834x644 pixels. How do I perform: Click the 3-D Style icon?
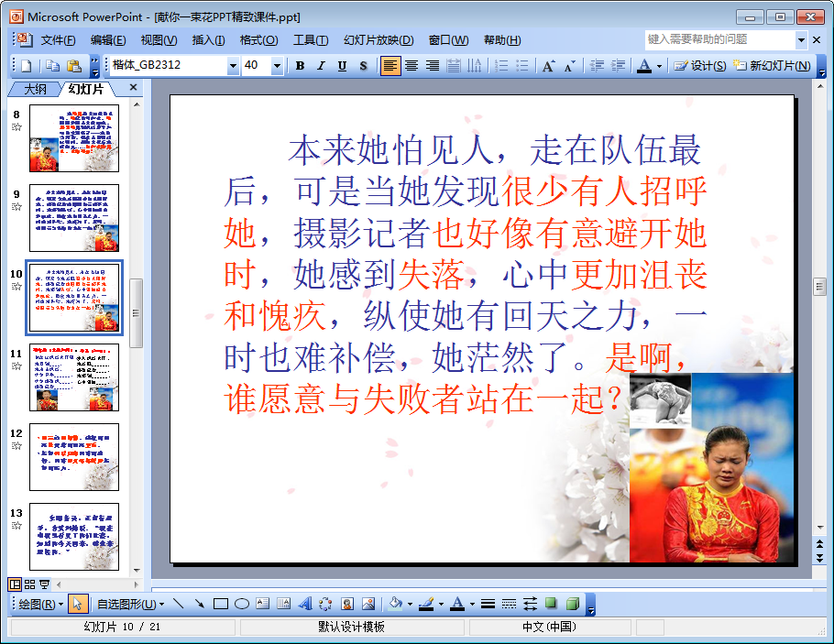[573, 604]
